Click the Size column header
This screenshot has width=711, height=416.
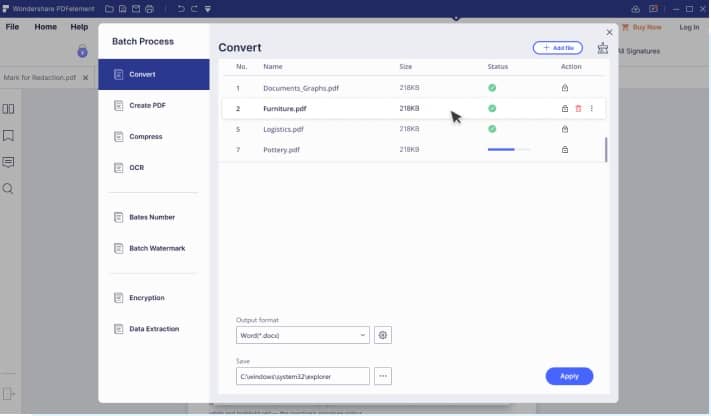[x=406, y=66]
